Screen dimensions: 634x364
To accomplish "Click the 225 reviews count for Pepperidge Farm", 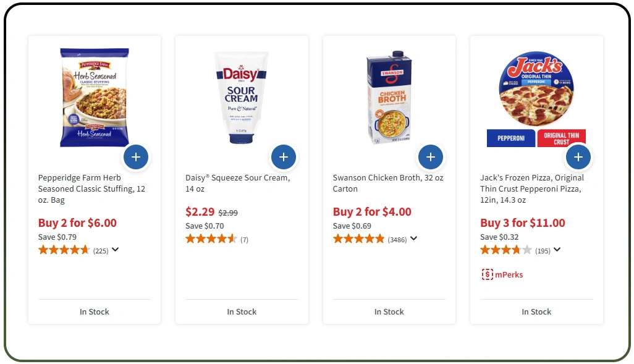I will (x=101, y=251).
